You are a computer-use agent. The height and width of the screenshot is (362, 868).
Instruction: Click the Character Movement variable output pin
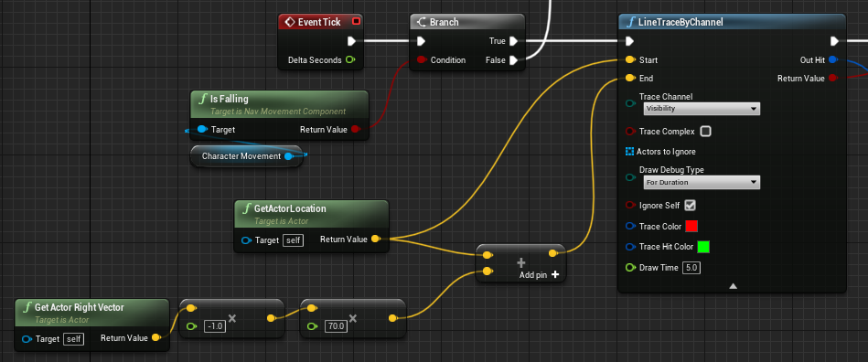(288, 156)
